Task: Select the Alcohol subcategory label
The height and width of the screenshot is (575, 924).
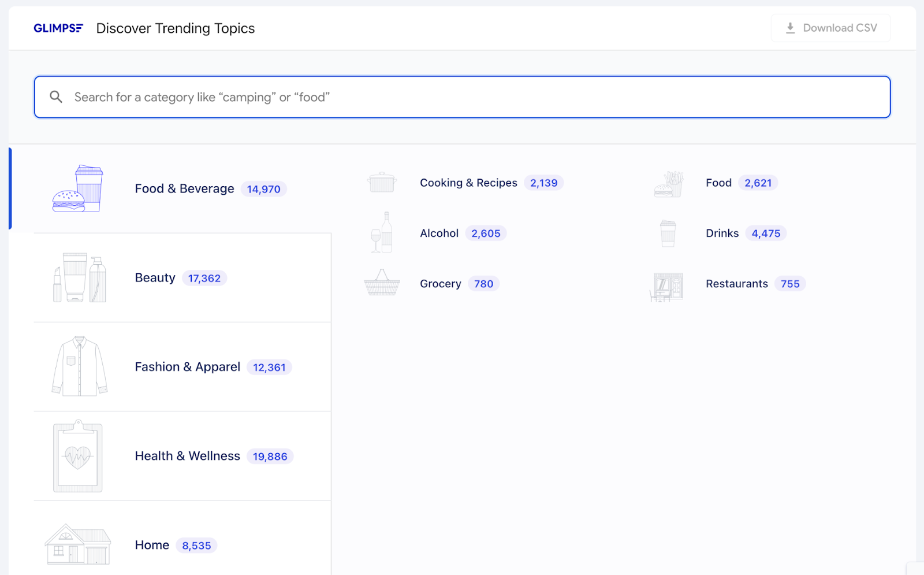Action: point(439,233)
